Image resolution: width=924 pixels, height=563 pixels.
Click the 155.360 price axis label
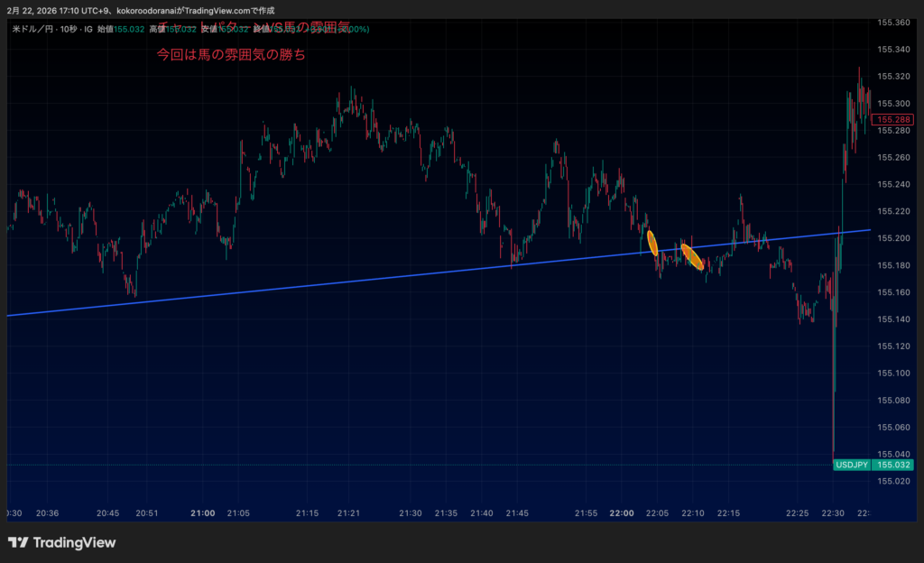click(x=893, y=23)
